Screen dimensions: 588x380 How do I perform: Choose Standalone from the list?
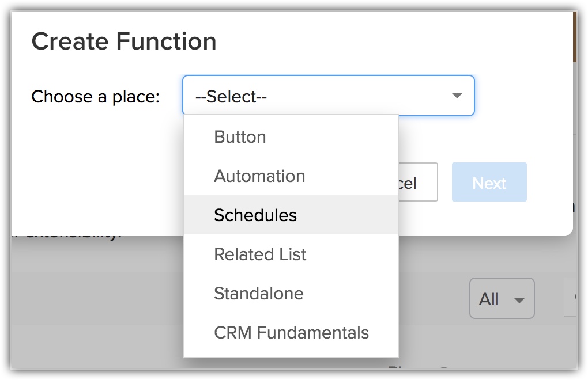291,293
